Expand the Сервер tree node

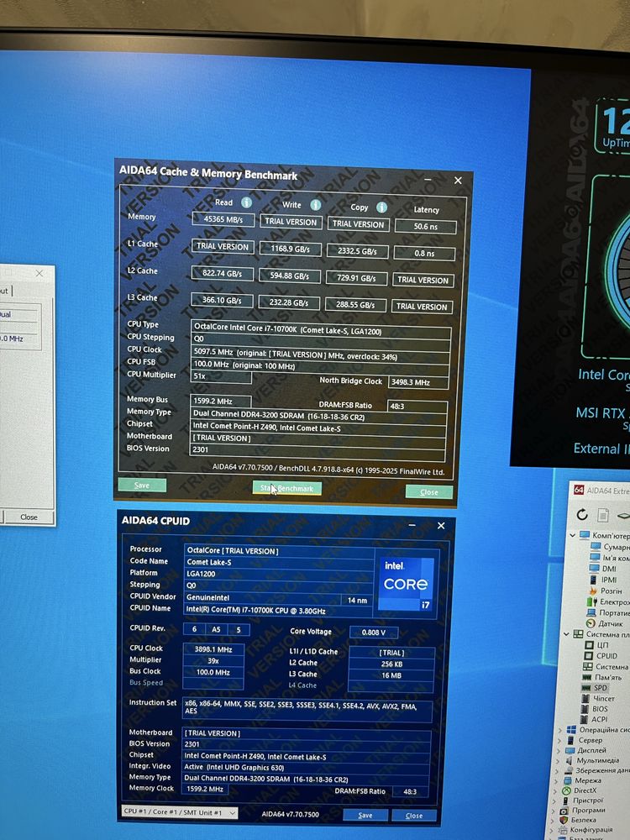point(559,740)
